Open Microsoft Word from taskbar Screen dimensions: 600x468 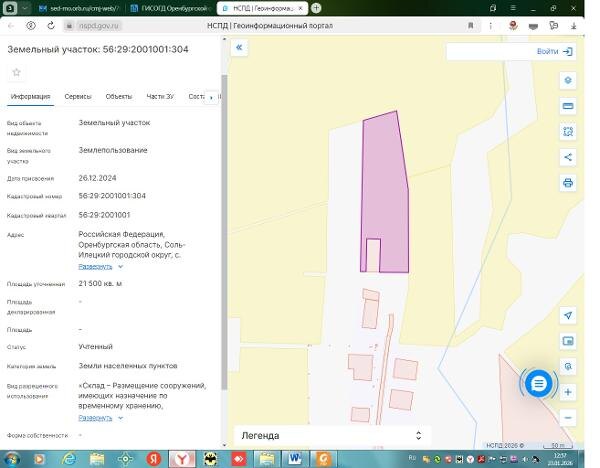tap(295, 458)
